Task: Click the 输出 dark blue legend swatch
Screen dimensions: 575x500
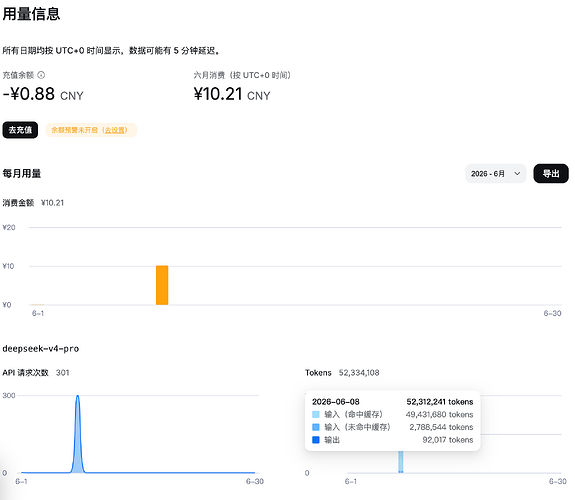Action: tap(316, 439)
